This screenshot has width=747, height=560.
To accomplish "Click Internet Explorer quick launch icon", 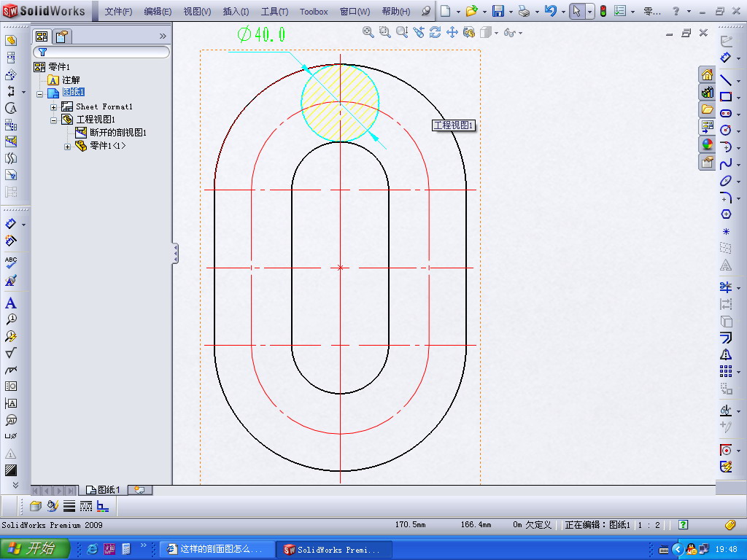I will [93, 550].
